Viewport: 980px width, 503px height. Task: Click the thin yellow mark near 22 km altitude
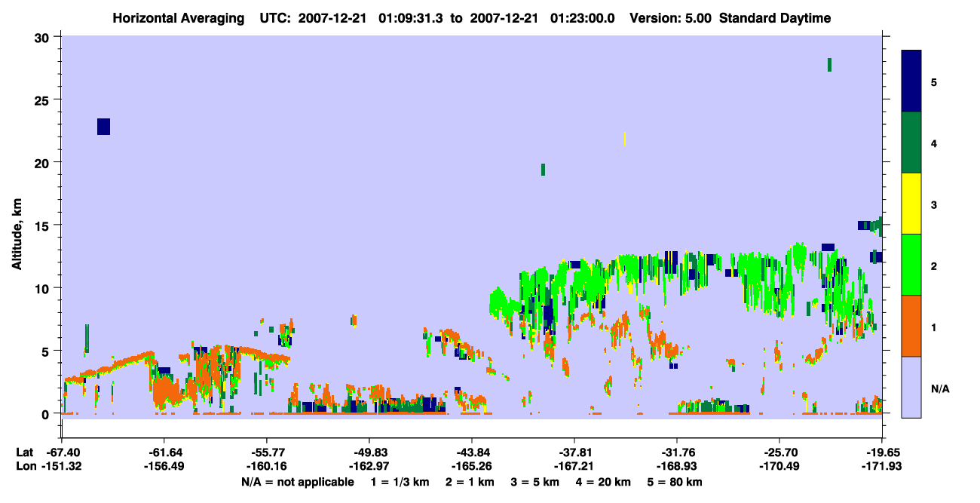[x=625, y=139]
